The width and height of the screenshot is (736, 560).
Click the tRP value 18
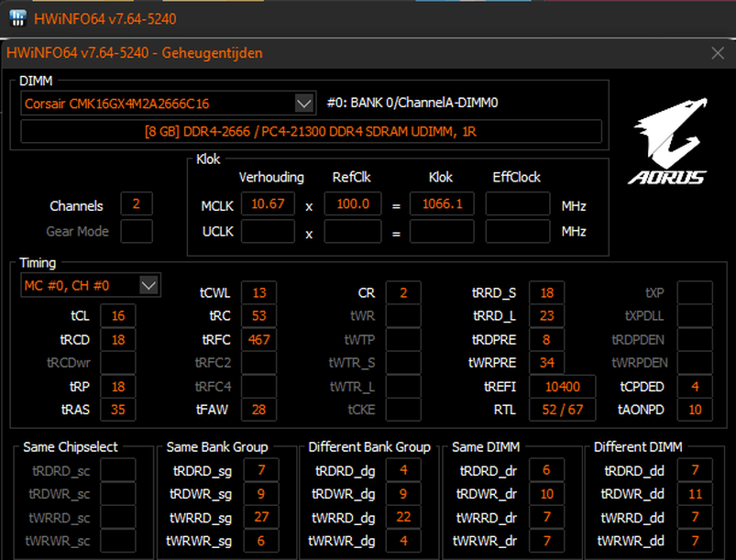click(118, 387)
